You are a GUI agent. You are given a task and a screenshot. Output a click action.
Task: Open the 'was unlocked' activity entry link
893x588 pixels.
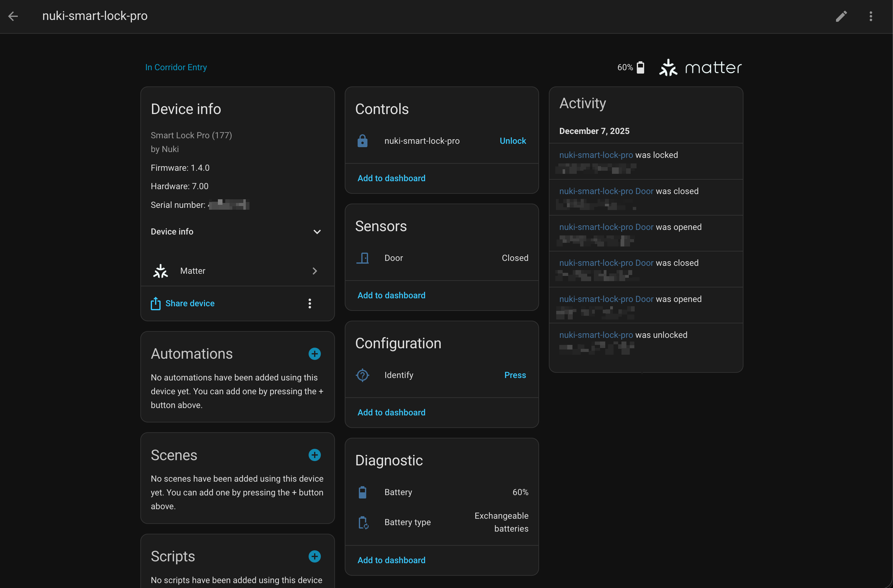[595, 335]
